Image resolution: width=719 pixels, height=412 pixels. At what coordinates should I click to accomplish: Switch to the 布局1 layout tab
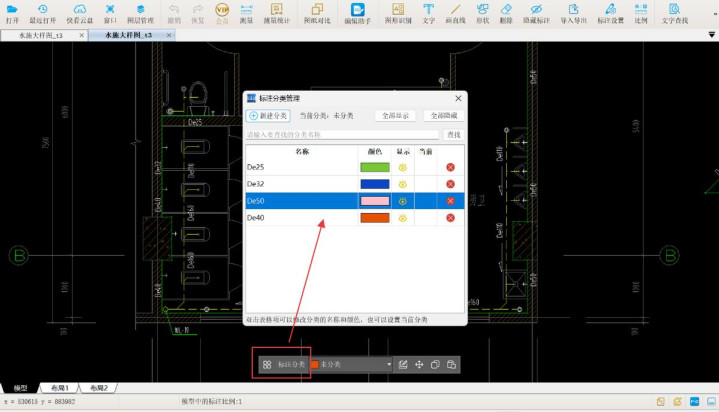pyautogui.click(x=61, y=387)
